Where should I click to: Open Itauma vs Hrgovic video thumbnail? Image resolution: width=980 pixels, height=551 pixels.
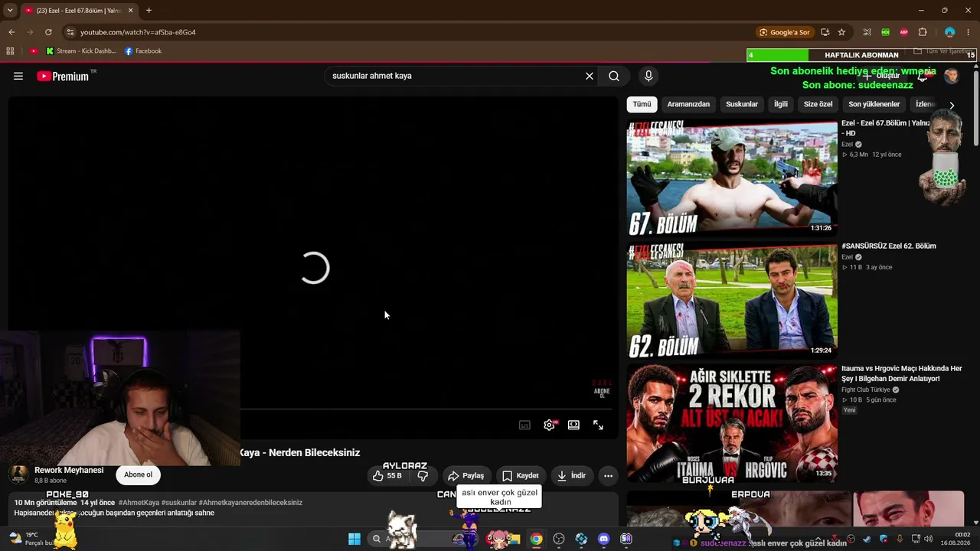(732, 422)
